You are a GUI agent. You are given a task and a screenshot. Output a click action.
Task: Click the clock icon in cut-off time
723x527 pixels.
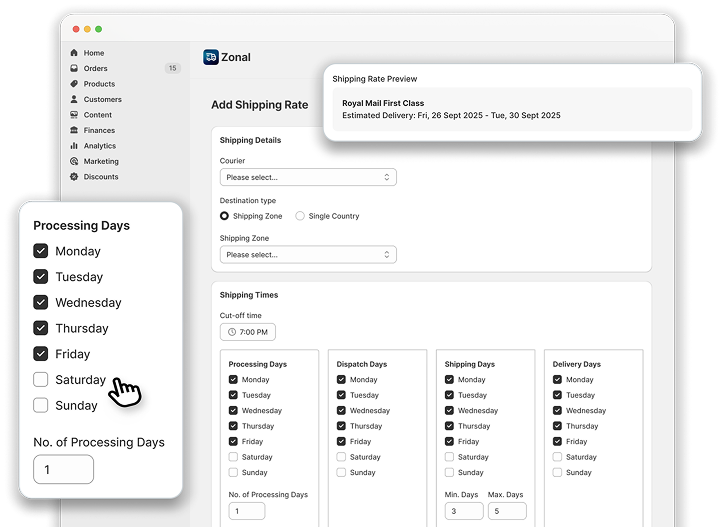click(x=232, y=332)
